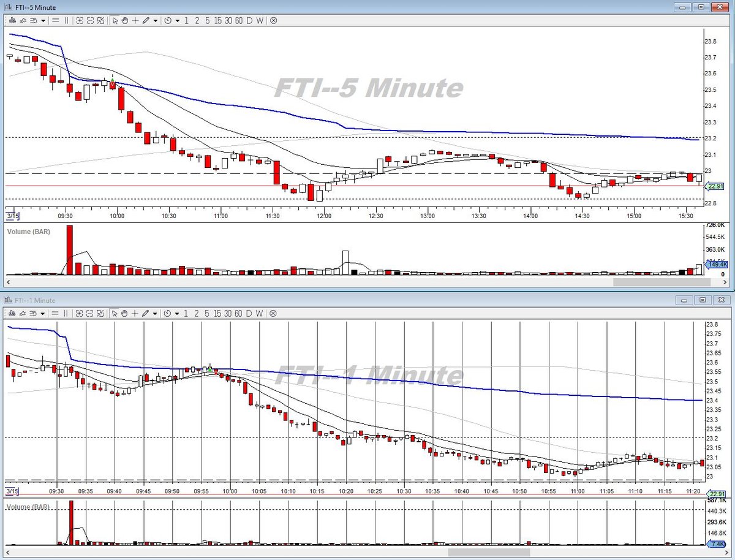Click Volume (BAR) label in 5 Minute window
The image size is (735, 560).
coord(28,232)
